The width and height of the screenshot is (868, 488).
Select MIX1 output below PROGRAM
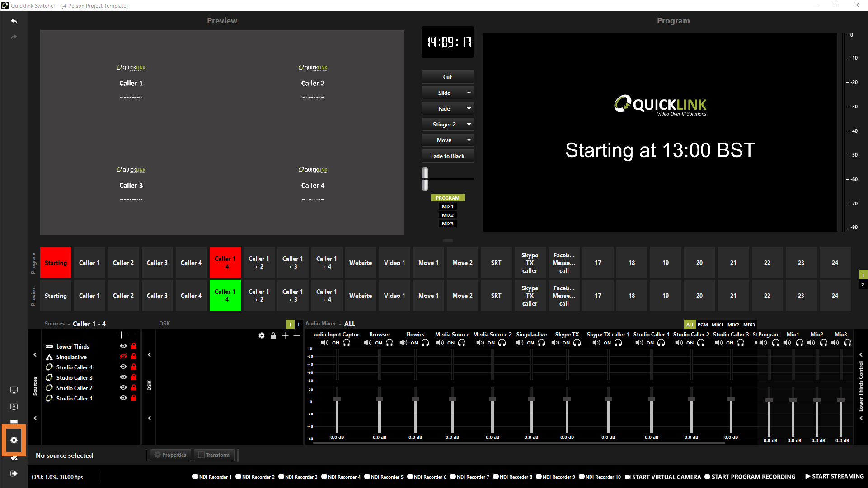[x=447, y=206]
